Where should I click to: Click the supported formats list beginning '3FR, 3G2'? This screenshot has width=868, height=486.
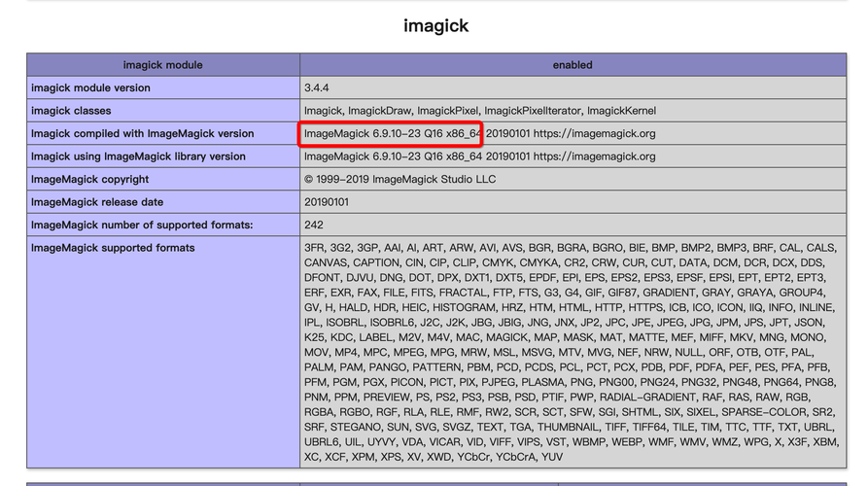[x=572, y=352]
